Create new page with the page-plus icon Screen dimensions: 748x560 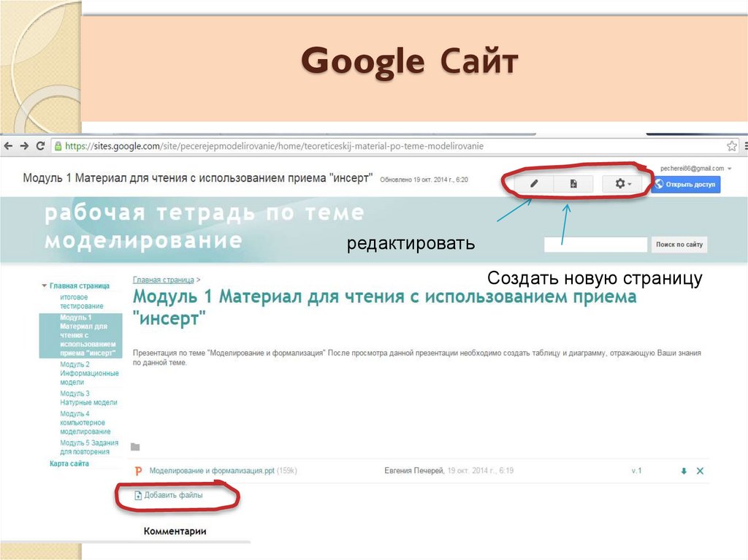(x=573, y=184)
